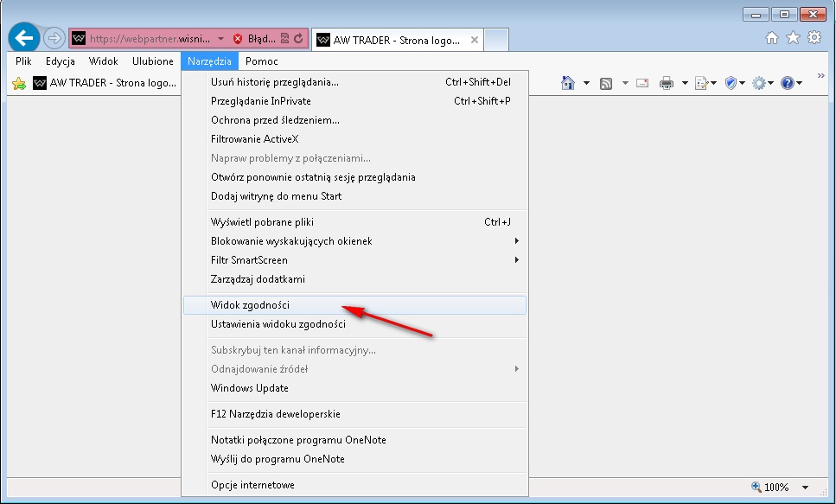Expand the Home button dropdown arrow
Screen dimensions: 836x504
586,83
